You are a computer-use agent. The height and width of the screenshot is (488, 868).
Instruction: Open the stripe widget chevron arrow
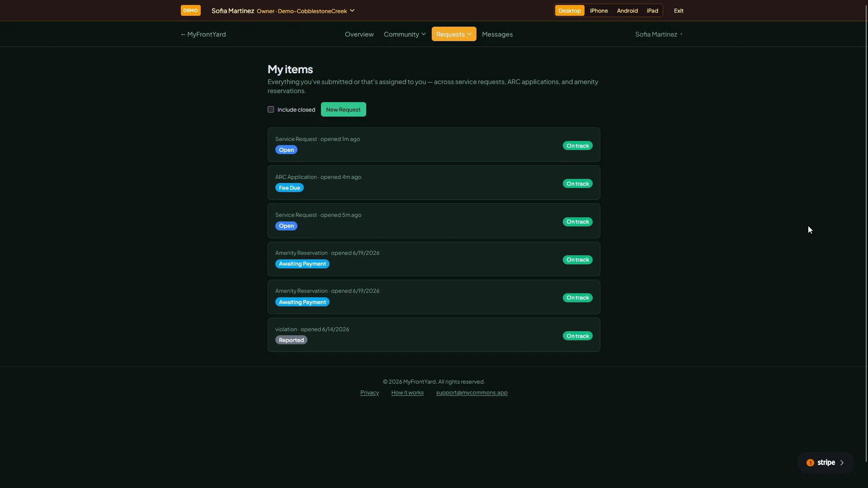coord(842,463)
